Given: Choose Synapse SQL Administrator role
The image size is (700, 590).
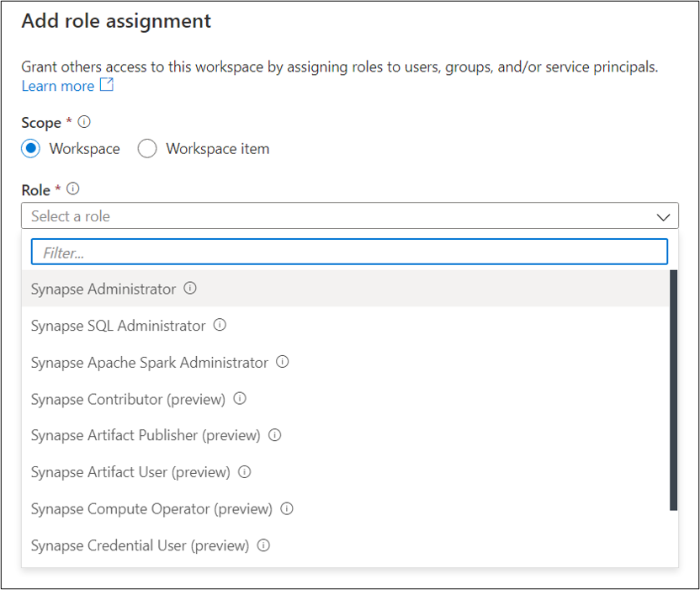Looking at the screenshot, I should (x=118, y=326).
